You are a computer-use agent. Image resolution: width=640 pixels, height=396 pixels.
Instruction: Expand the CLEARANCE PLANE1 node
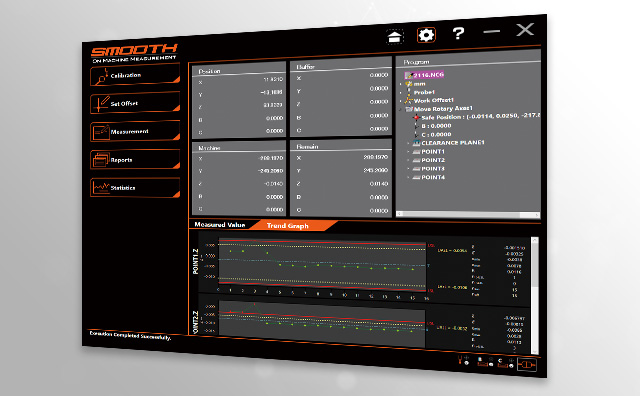(408, 143)
